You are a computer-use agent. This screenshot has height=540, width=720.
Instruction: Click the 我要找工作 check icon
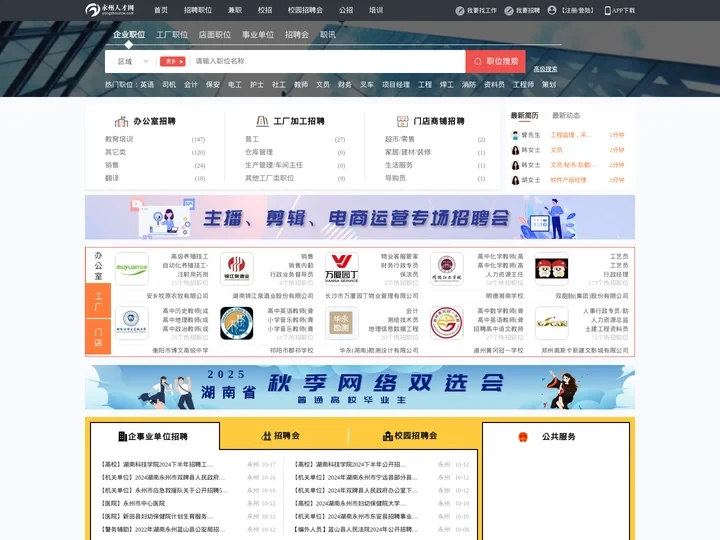pos(460,11)
